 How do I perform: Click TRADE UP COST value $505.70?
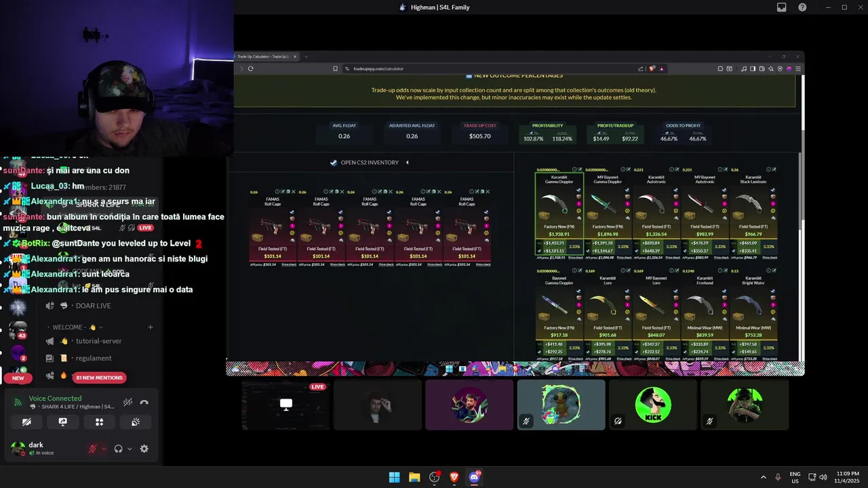click(479, 136)
